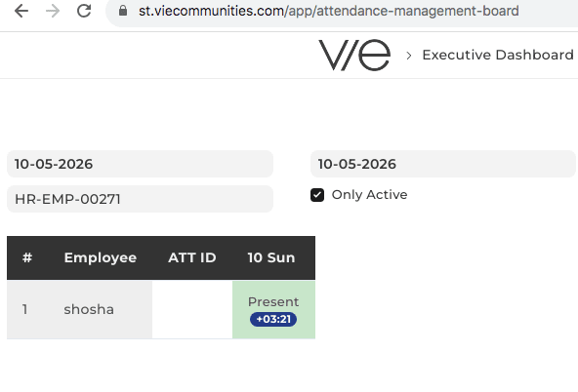Click the Only Active label
Screen dimensions: 578x392
point(369,195)
